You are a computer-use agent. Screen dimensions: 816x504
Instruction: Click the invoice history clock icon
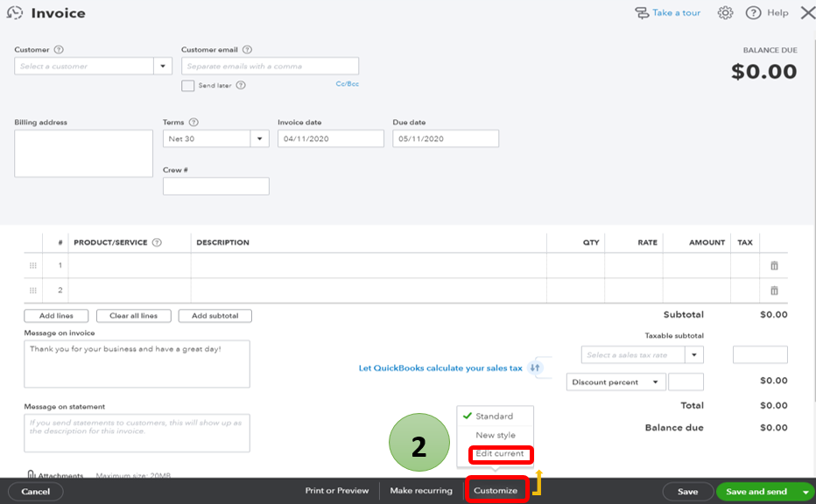15,13
